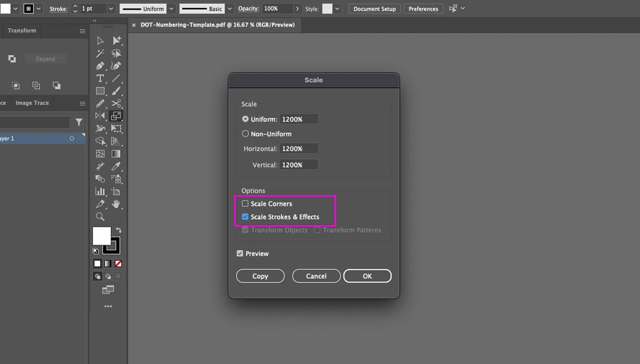Choose Draw Normal mode
Image resolution: width=640 pixels, height=364 pixels.
coord(98,276)
